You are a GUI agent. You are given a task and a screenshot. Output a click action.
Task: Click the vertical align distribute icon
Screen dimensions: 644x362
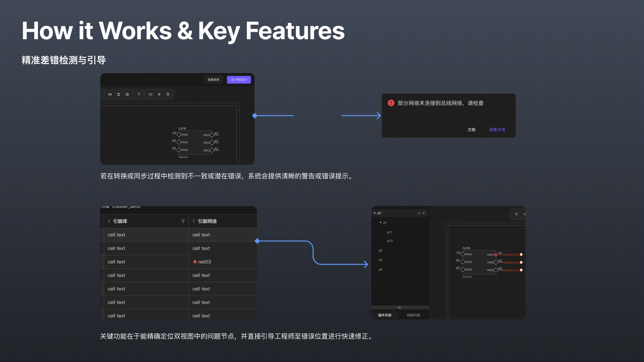coord(118,95)
